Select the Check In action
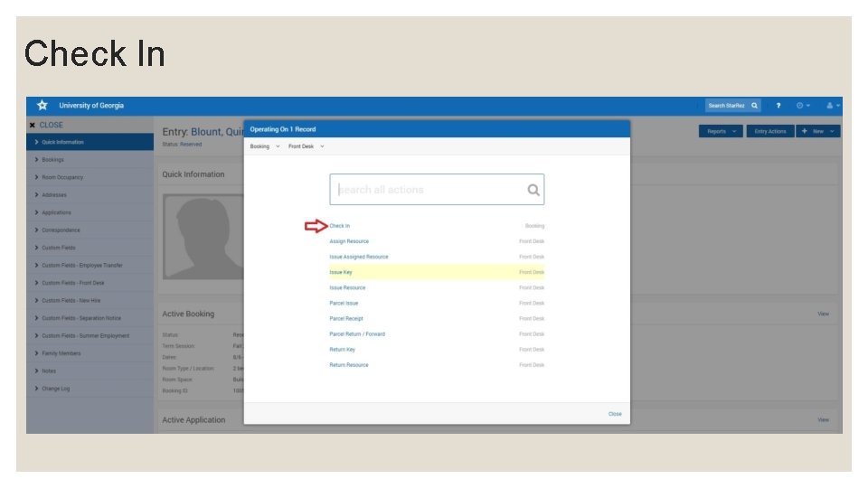The image size is (868, 488). pyautogui.click(x=339, y=226)
